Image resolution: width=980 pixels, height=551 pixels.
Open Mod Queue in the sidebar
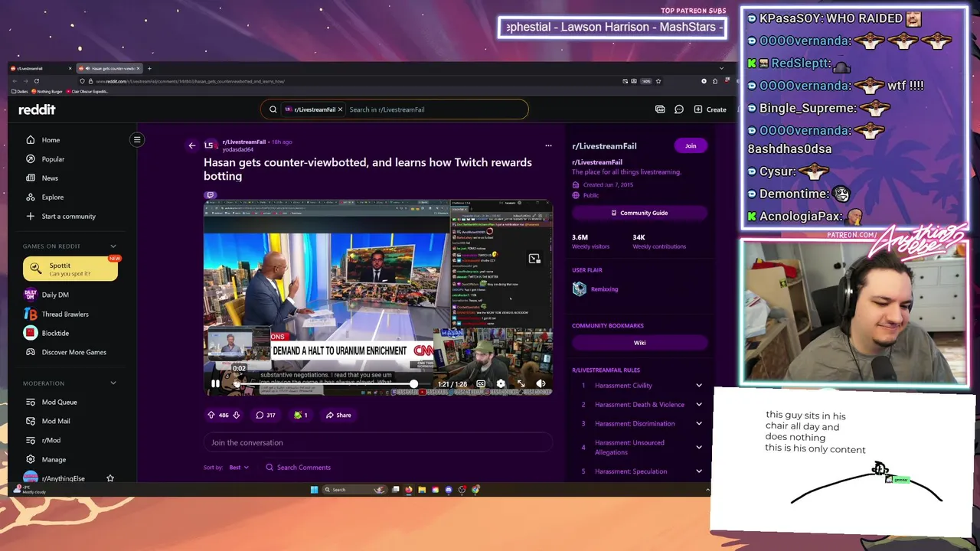tap(51, 402)
